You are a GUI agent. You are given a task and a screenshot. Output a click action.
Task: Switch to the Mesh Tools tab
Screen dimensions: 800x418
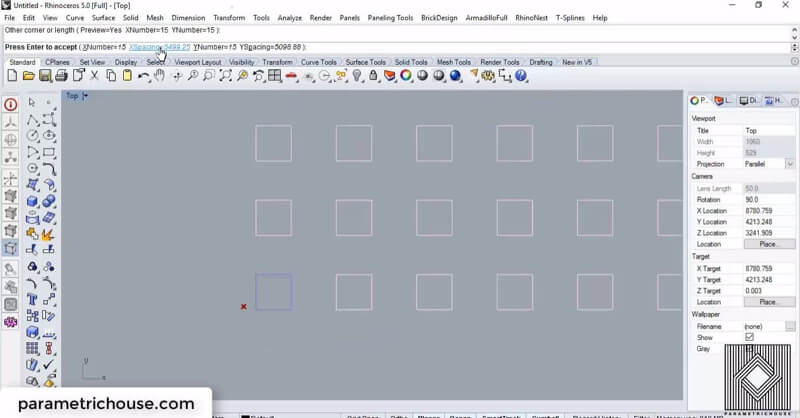click(x=453, y=62)
